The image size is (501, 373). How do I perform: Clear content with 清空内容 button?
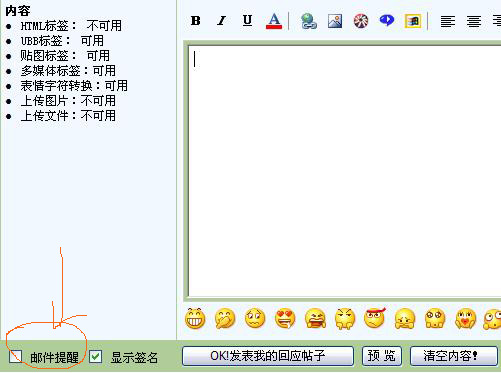click(454, 356)
